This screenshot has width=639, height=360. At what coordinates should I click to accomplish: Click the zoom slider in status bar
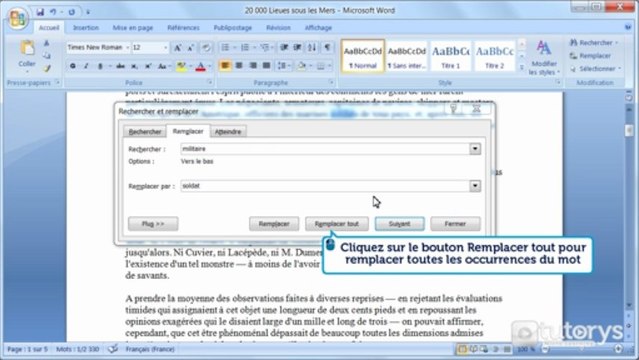583,349
